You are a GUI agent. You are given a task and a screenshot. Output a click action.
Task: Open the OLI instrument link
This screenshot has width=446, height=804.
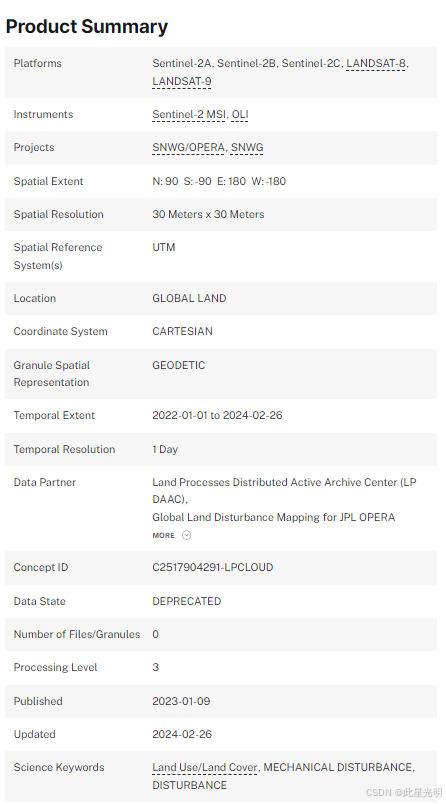pyautogui.click(x=240, y=114)
